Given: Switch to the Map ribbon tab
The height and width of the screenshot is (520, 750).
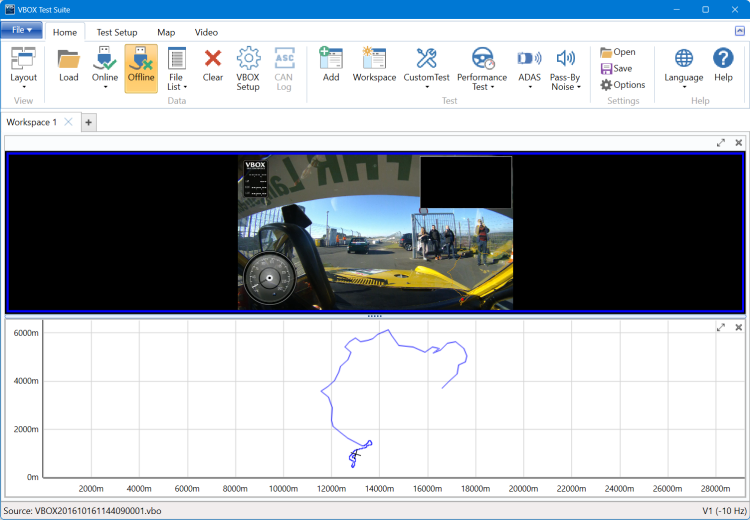Looking at the screenshot, I should point(166,33).
